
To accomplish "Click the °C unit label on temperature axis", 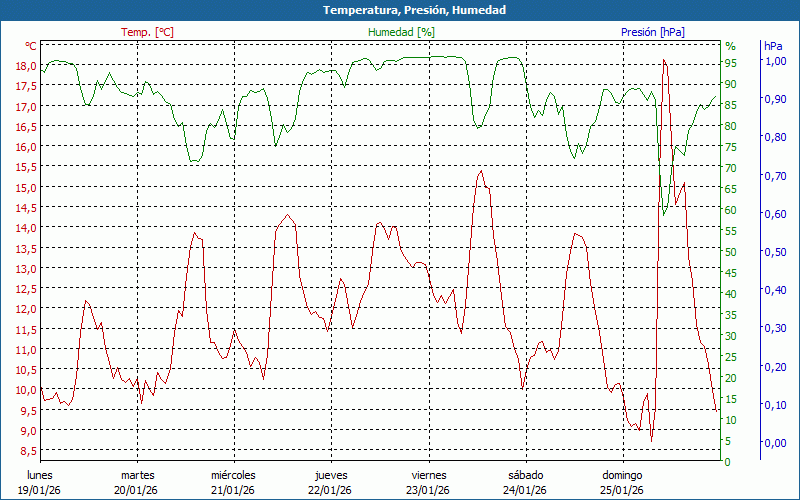I will [31, 46].
